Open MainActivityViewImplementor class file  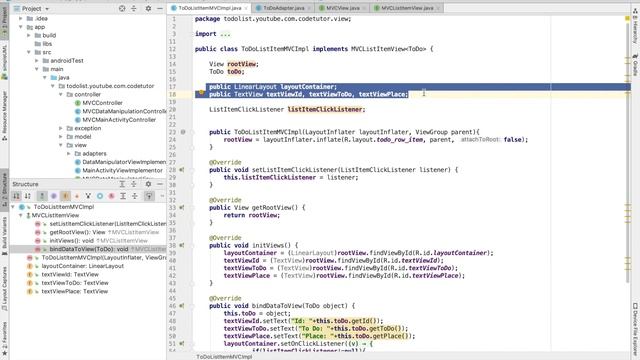click(x=122, y=170)
